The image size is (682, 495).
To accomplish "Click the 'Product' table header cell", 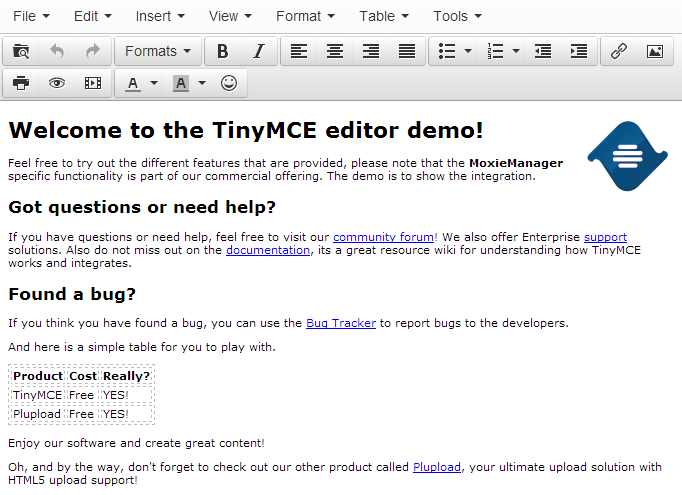I will [x=38, y=376].
